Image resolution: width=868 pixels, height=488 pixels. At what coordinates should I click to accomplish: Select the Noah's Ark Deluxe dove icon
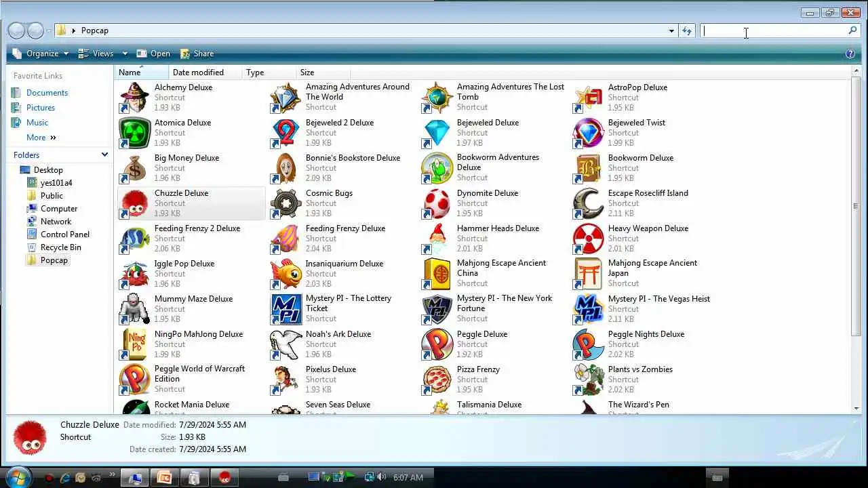(x=285, y=344)
